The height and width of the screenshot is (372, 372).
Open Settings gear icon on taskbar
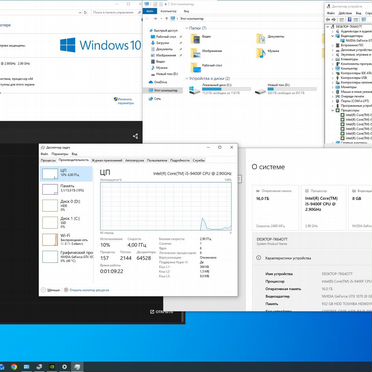click(65, 367)
